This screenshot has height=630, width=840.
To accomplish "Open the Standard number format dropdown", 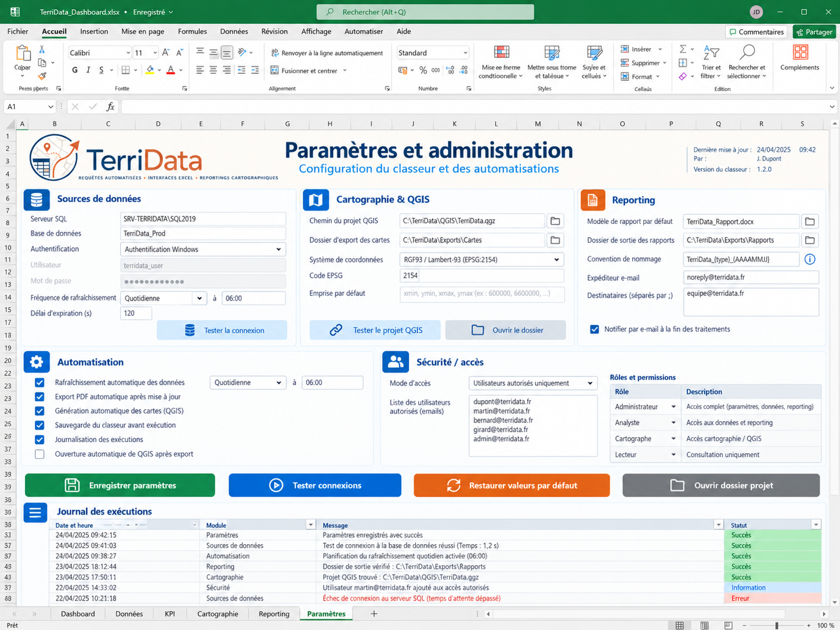I will coord(465,53).
